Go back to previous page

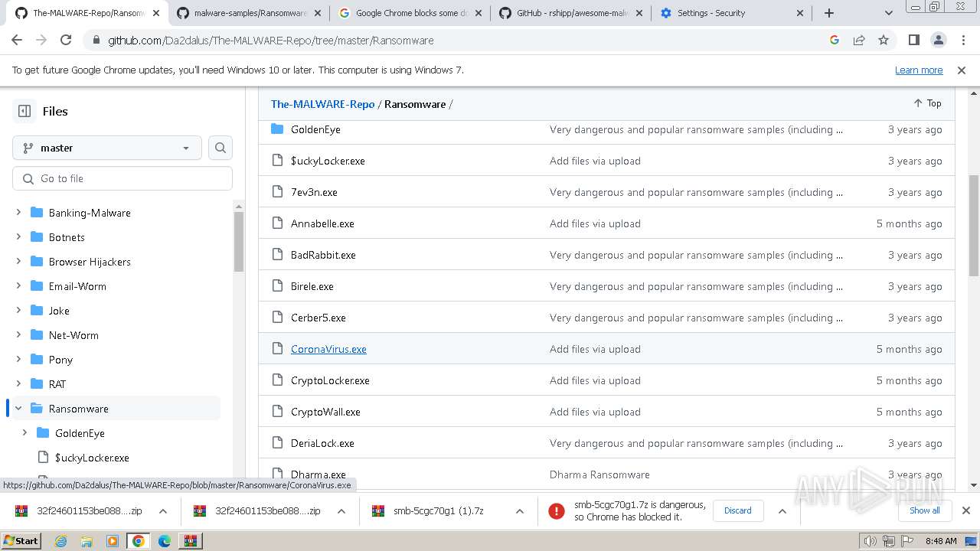tap(17, 41)
